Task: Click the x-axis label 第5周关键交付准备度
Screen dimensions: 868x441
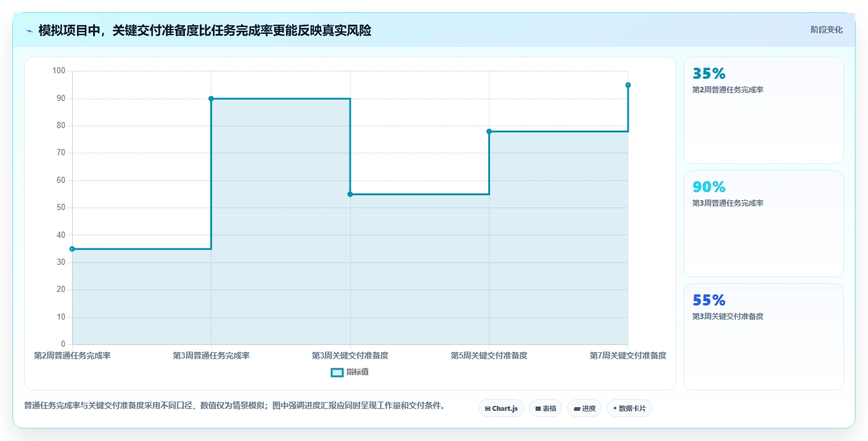Action: pos(489,355)
